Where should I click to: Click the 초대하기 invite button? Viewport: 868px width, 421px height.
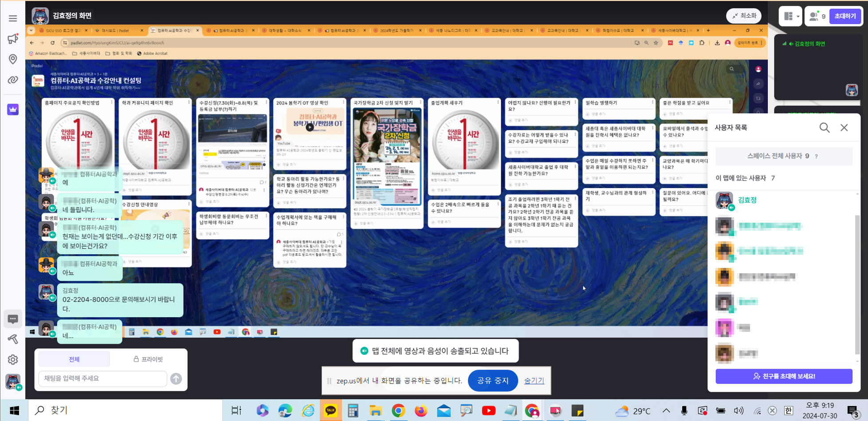(845, 16)
